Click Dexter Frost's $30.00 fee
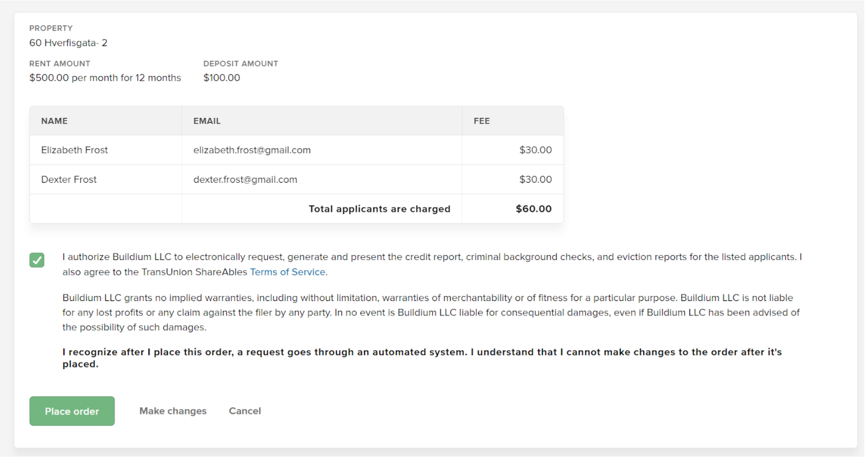Image resolution: width=868 pixels, height=457 pixels. 535,180
